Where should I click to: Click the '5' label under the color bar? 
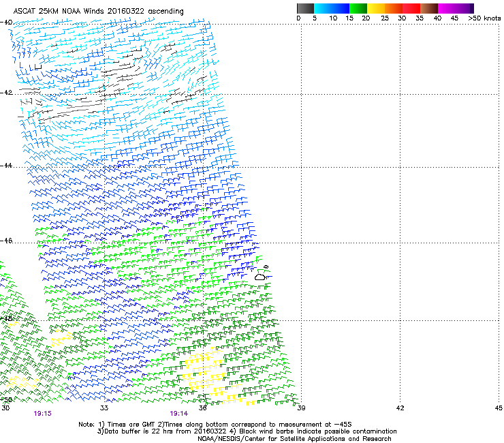click(x=315, y=18)
